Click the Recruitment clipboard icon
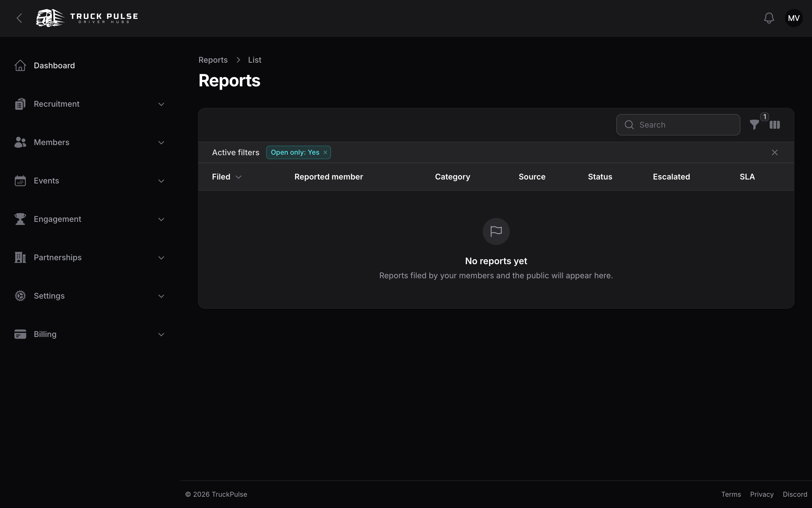Viewport: 812px width, 508px height. (x=20, y=104)
